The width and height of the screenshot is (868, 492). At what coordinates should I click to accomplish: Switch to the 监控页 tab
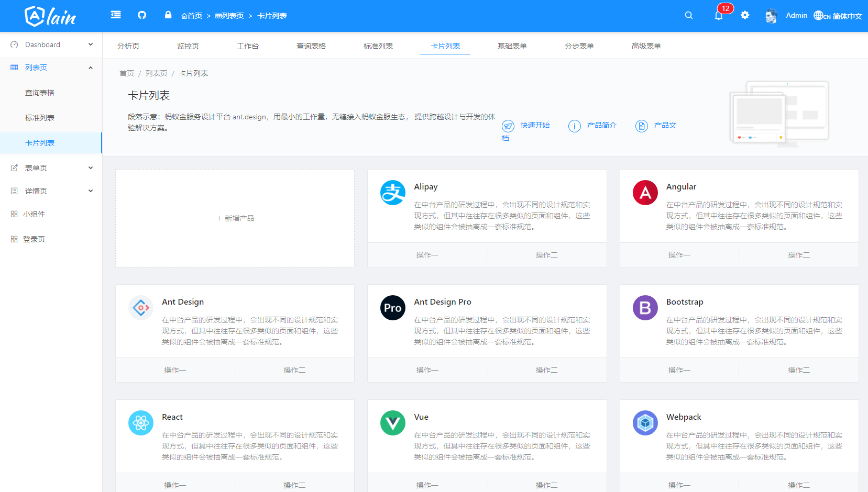click(188, 46)
